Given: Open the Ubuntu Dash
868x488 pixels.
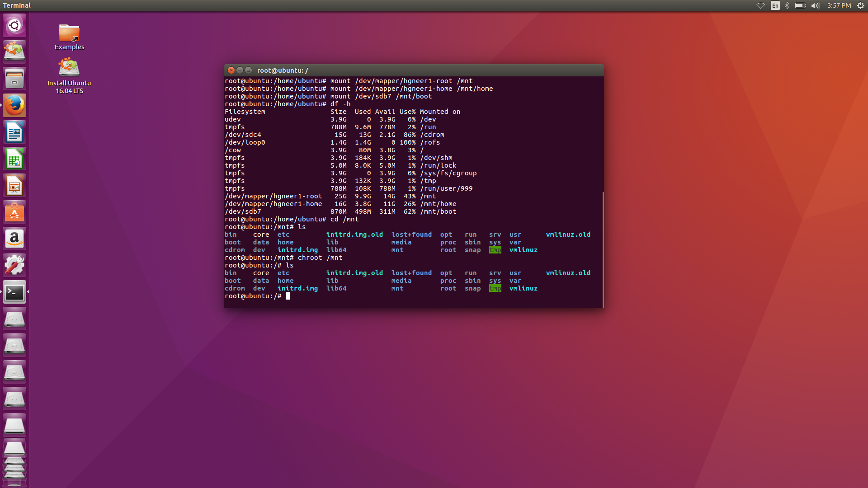Looking at the screenshot, I should coord(14,25).
